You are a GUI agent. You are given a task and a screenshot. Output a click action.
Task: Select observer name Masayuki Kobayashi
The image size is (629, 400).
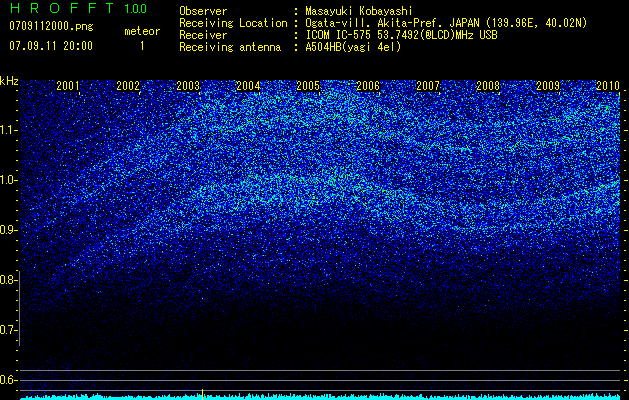[359, 11]
